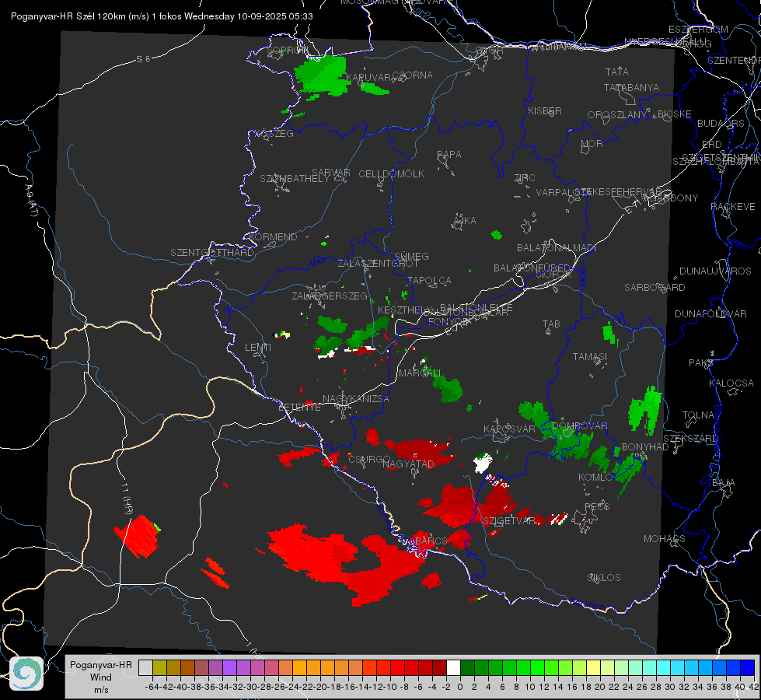
Task: Click the 'SZEKSZÁRD' city label
Action: pos(690,439)
